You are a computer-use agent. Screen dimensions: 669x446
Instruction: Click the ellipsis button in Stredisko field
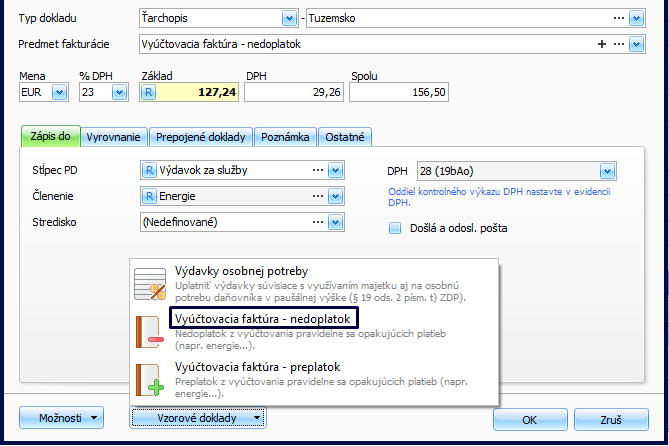(319, 222)
